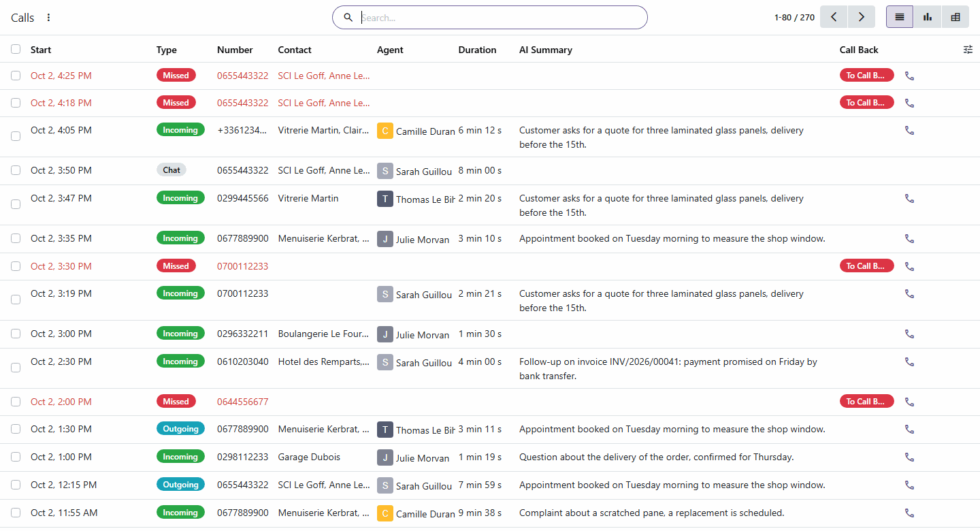Dial Menuiserie Kerbrat from 3:35 PM row
Screen dimensions: 980x531
909,238
